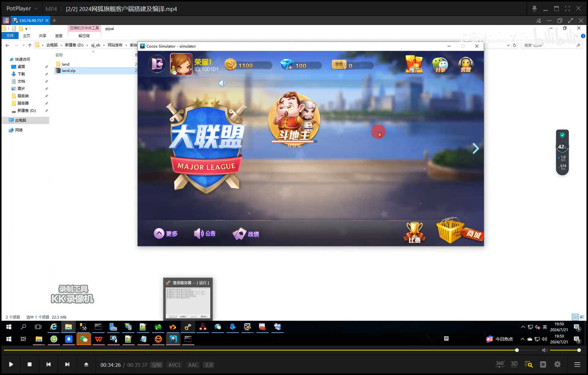Image resolution: width=588 pixels, height=375 pixels.
Task: Collapse the Explorer quick access 快速访问 section
Action: pyautogui.click(x=21, y=59)
